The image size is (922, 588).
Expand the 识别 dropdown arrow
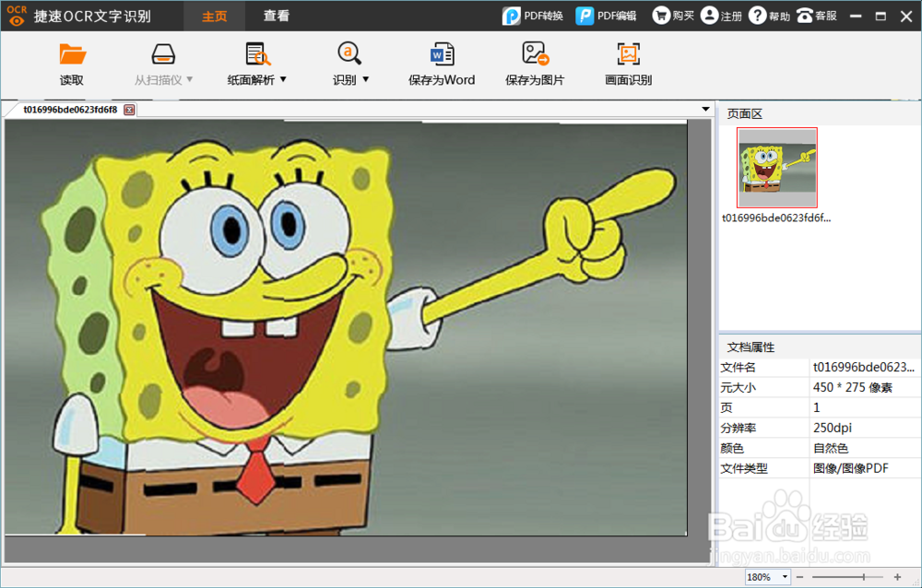coord(366,79)
